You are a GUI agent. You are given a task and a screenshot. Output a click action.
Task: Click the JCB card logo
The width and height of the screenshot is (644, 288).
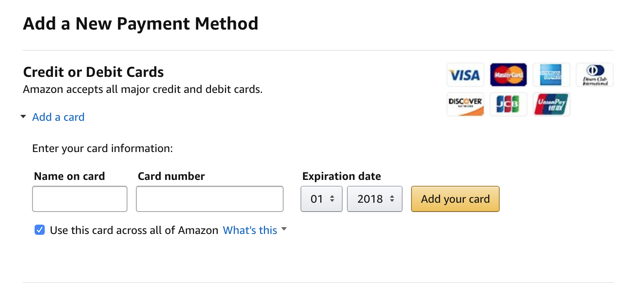pyautogui.click(x=508, y=104)
